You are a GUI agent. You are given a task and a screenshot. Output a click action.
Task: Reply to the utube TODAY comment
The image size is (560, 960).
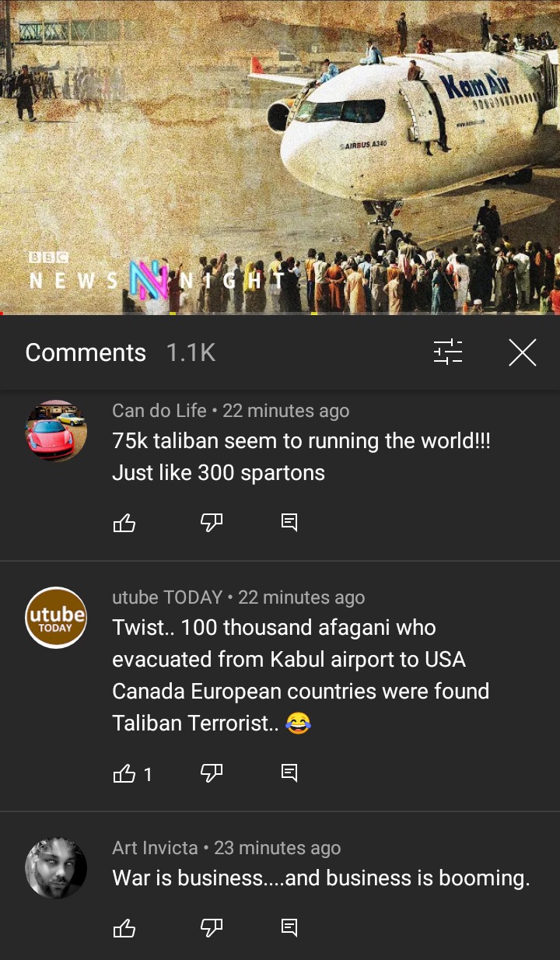coord(289,773)
